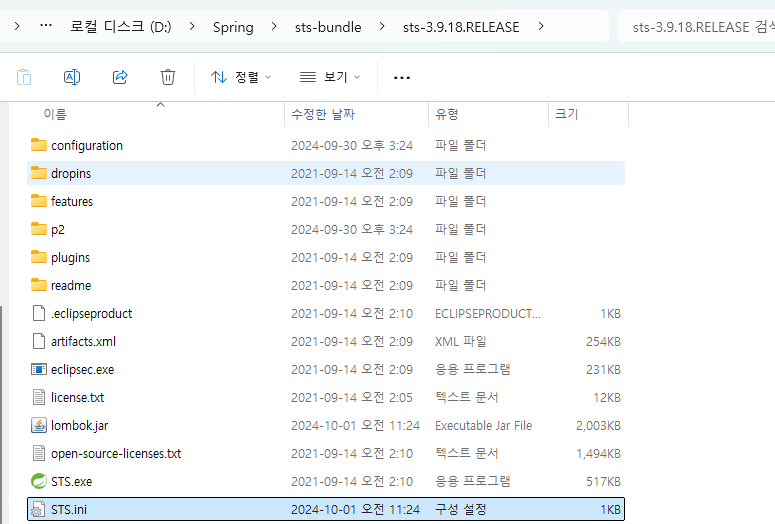
Task: Open the 정렬 sort dropdown
Action: [x=241, y=77]
